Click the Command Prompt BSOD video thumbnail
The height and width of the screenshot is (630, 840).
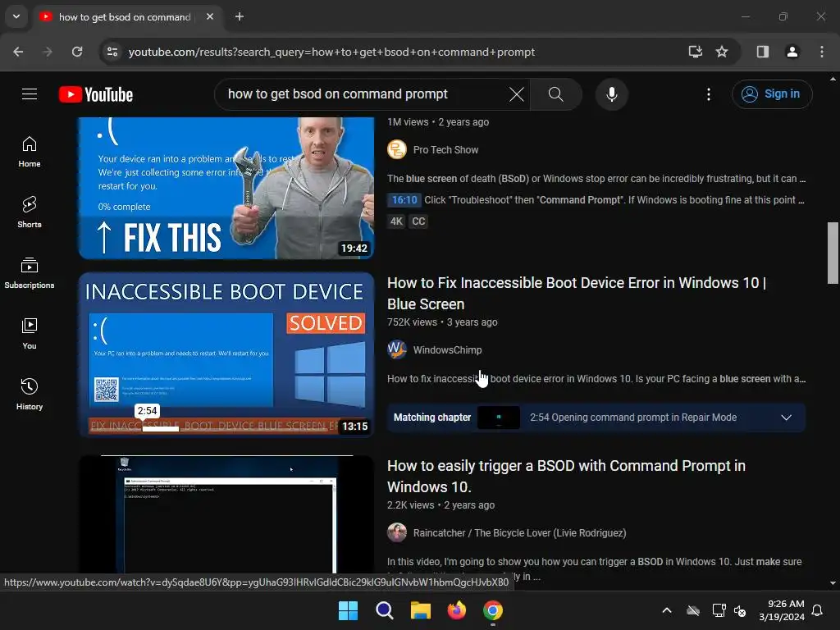point(226,514)
